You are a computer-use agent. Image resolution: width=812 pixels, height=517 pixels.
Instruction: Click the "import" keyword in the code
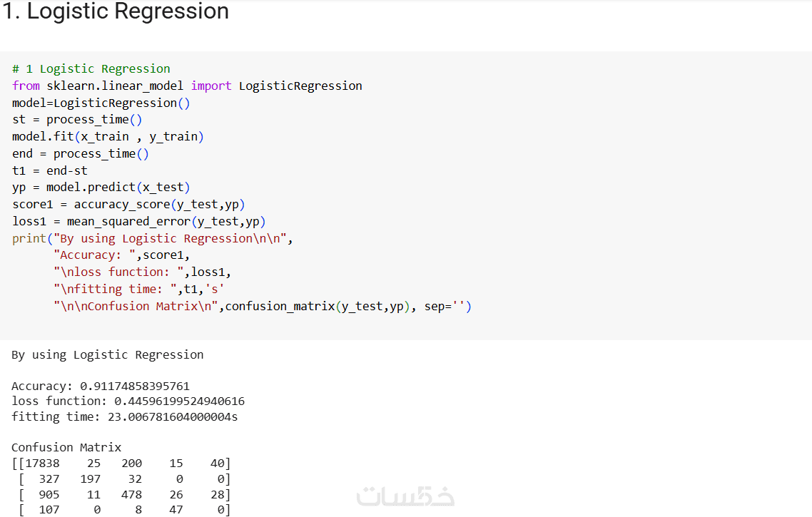211,86
